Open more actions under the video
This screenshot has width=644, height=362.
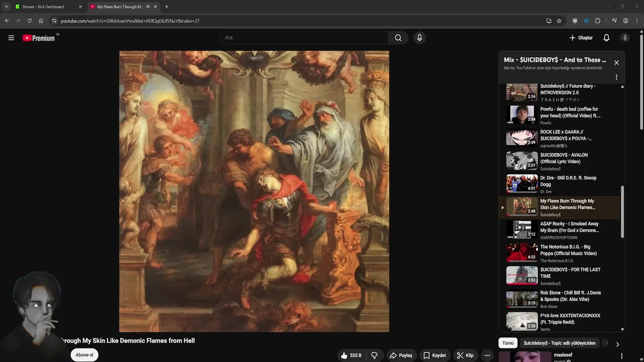[487, 355]
